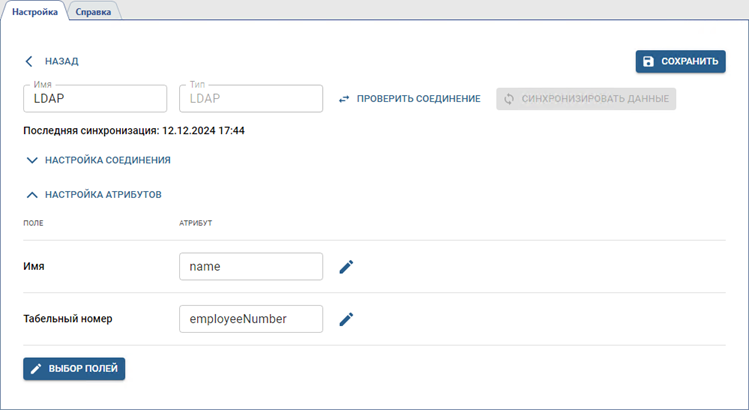The width and height of the screenshot is (749, 410).
Task: Edit Табельный номер attribute with pencil icon
Action: point(346,319)
